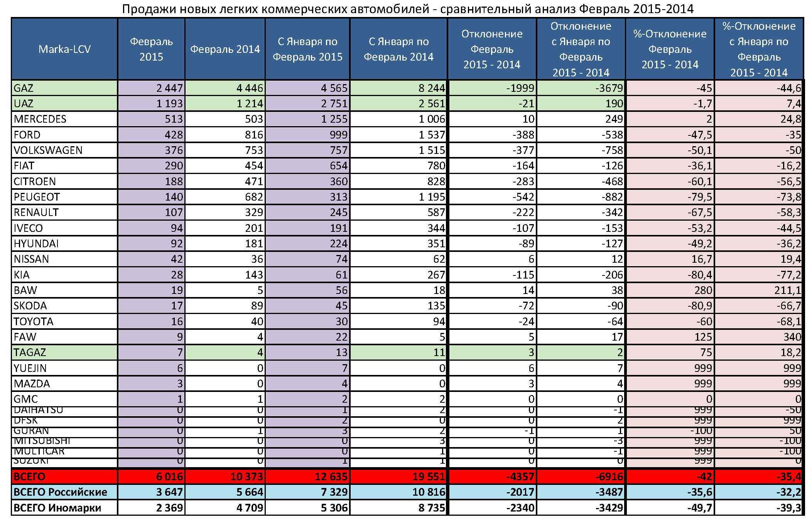Click the TAGAZ green highlighted cell
The width and height of the screenshot is (812, 520).
tap(64, 352)
